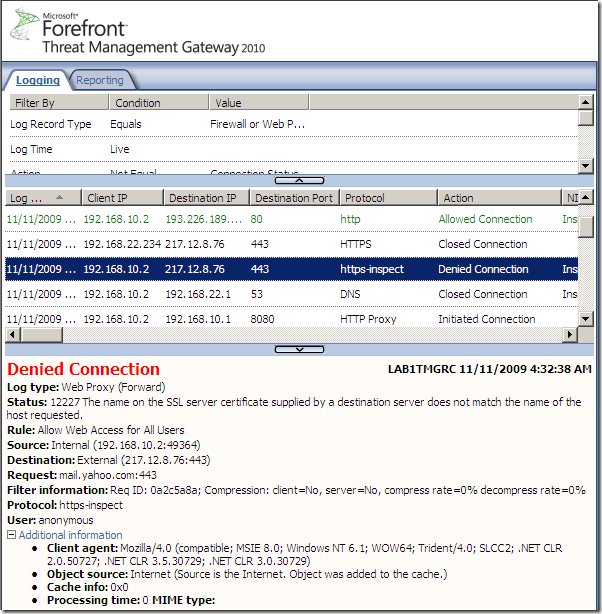Sort by Client IP column
Screen dimensions: 602x614
[123, 198]
